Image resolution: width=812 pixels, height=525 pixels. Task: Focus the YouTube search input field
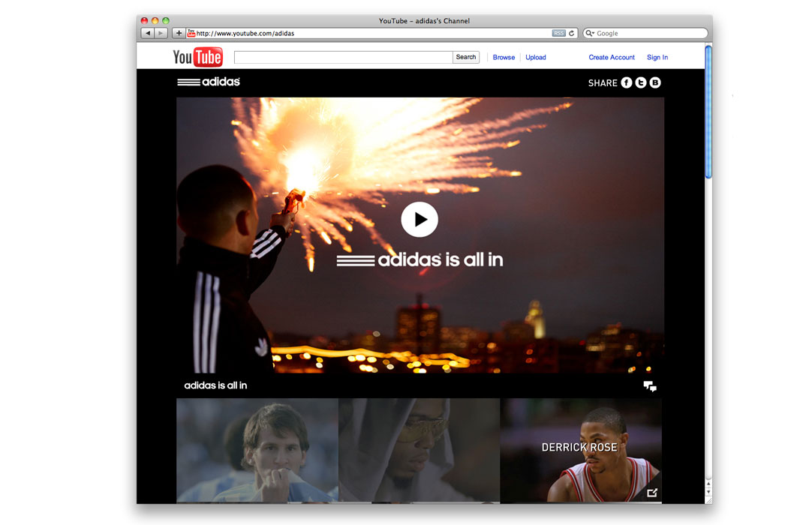(x=344, y=57)
